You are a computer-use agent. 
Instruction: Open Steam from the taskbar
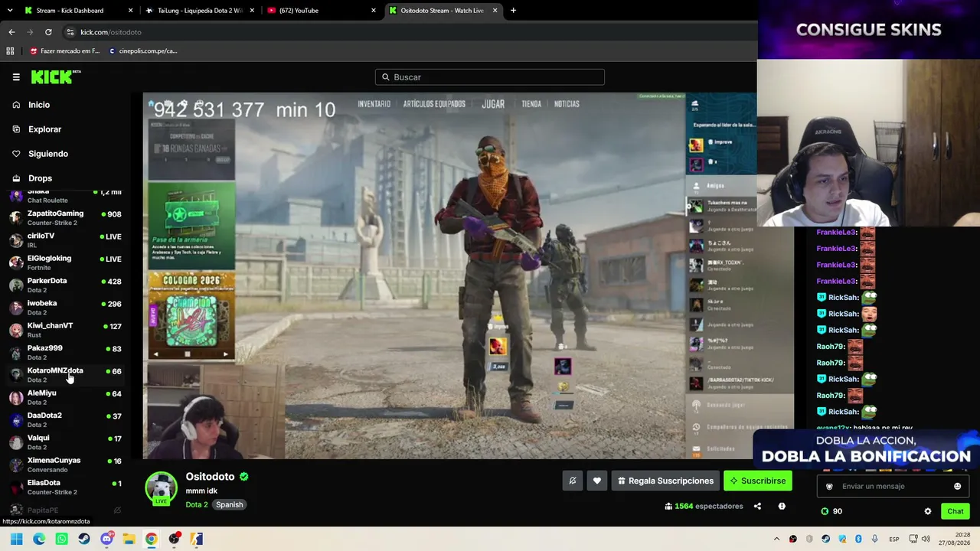(x=84, y=539)
